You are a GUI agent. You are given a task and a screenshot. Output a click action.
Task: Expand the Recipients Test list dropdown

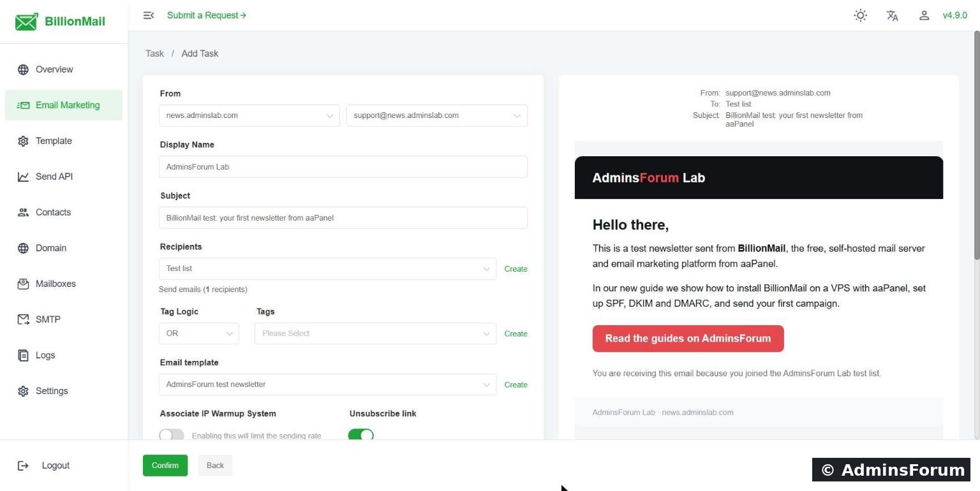(327, 268)
